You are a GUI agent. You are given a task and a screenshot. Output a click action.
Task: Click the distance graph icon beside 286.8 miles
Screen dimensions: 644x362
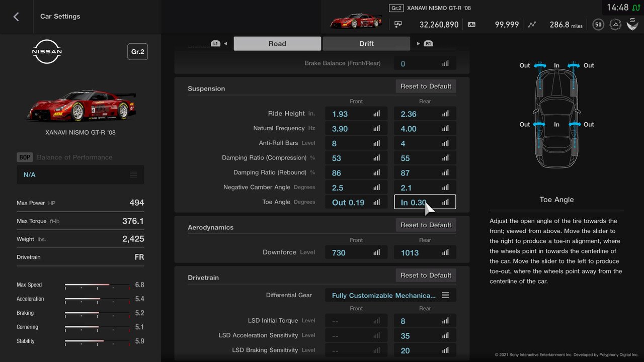click(x=532, y=24)
